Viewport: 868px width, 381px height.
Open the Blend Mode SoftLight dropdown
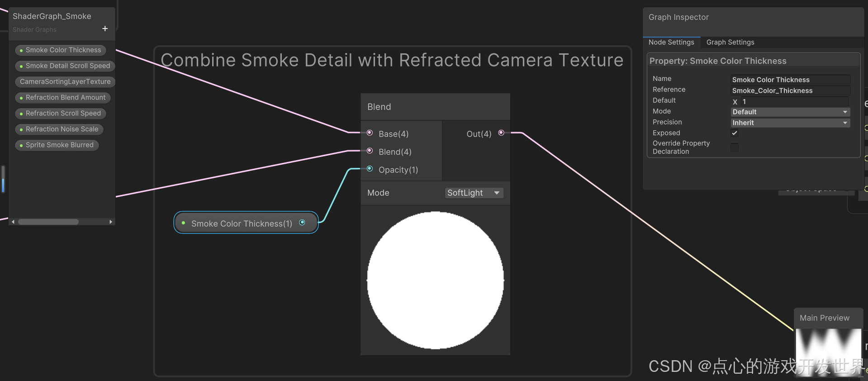pyautogui.click(x=474, y=193)
